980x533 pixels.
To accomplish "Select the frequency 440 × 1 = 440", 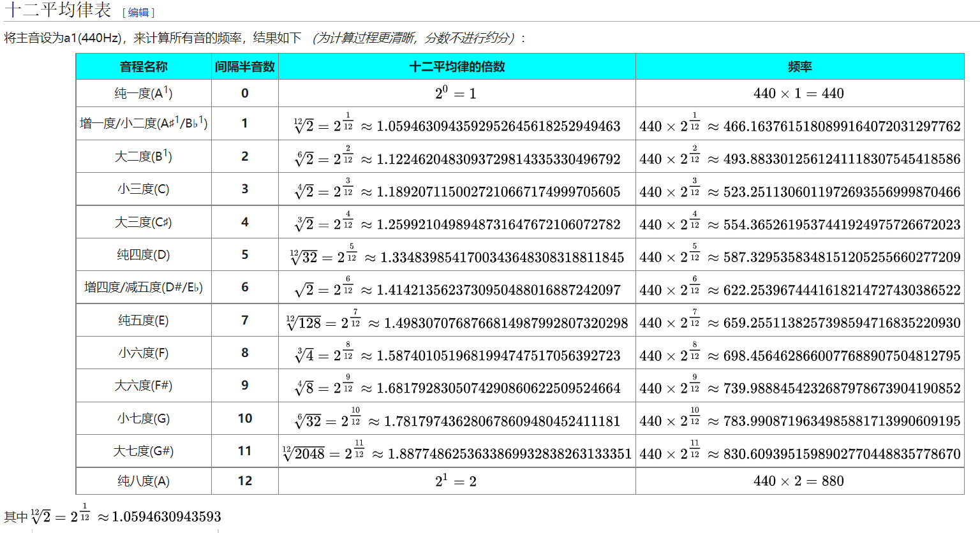I will point(799,93).
